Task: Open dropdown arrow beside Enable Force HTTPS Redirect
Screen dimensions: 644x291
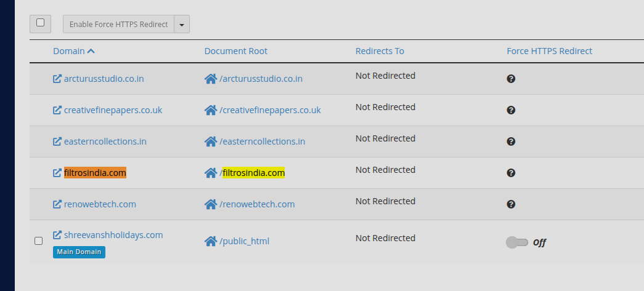Action: click(x=182, y=25)
